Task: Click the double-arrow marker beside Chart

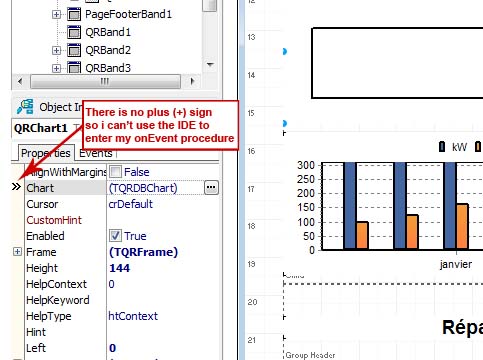Action: (x=16, y=187)
